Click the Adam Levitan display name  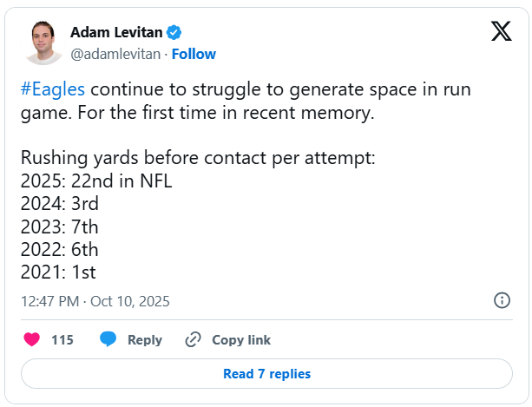coord(115,32)
